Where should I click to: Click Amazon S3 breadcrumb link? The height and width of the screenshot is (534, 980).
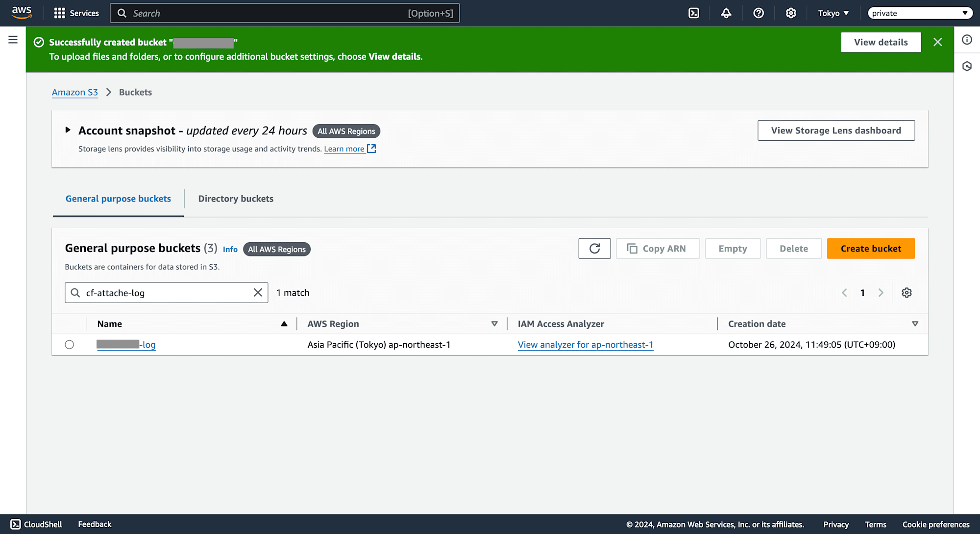(x=75, y=92)
